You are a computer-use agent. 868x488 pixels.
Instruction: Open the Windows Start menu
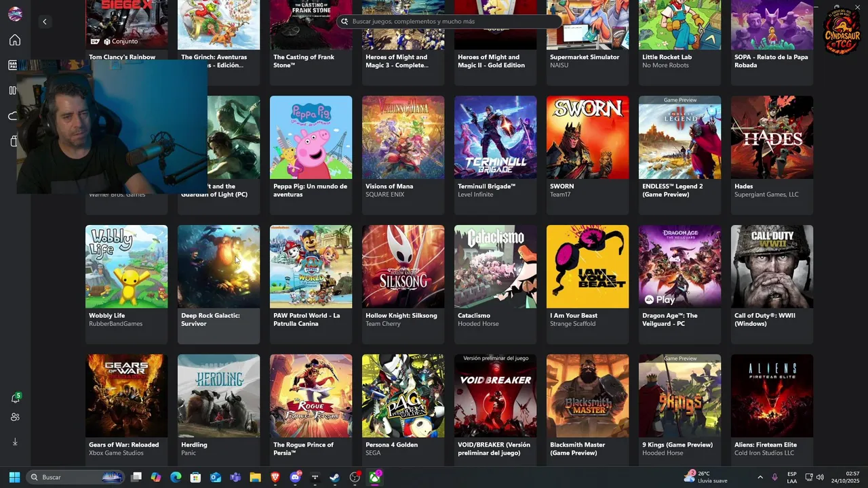[14, 477]
